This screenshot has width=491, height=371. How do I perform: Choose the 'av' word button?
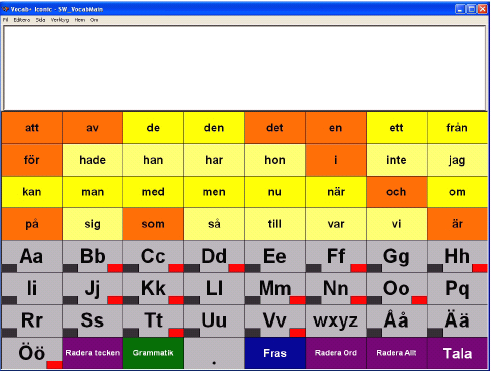(93, 128)
